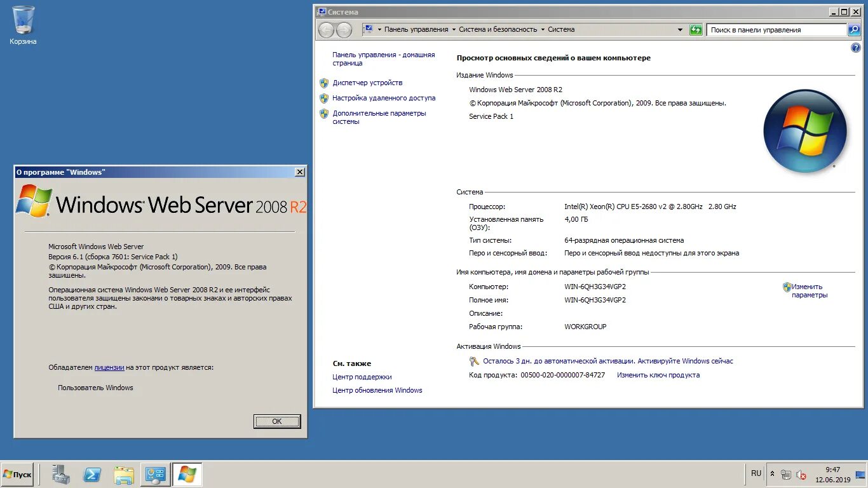Click the Windows Web Server 2008 R2 banner
This screenshot has width=868, height=488.
point(161,201)
